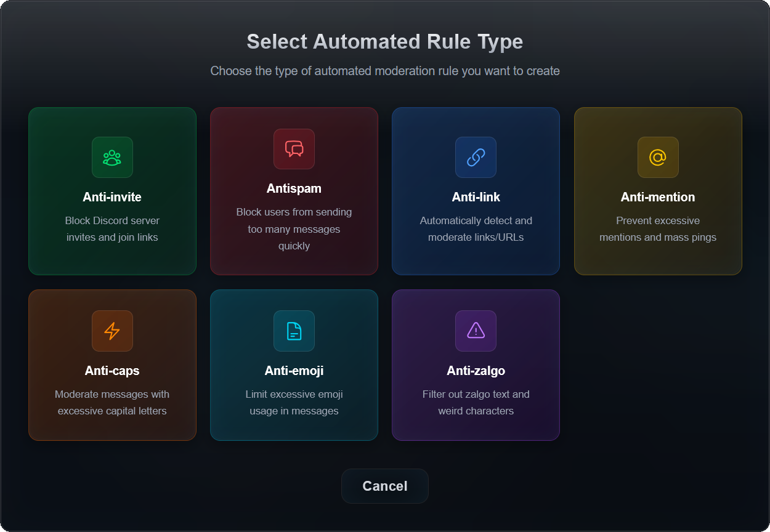Click the blue chain link icon
The image size is (770, 532).
tap(476, 158)
